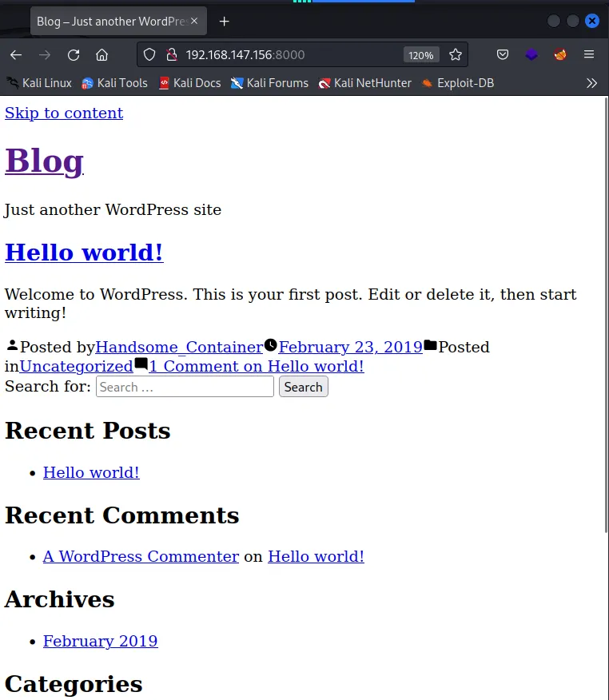Screen dimensions: 609x700
Task: Open tracking protection shield info
Action: (149, 55)
